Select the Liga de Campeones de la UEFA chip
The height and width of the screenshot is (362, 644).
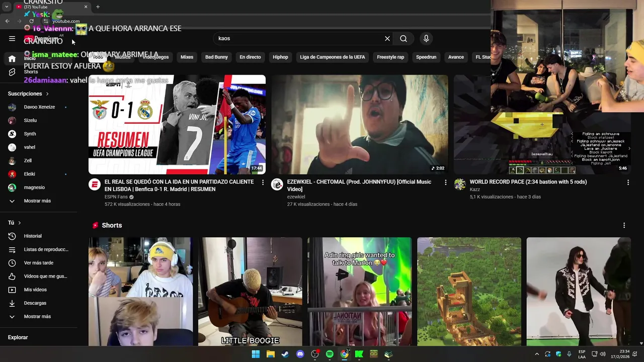[x=333, y=57]
